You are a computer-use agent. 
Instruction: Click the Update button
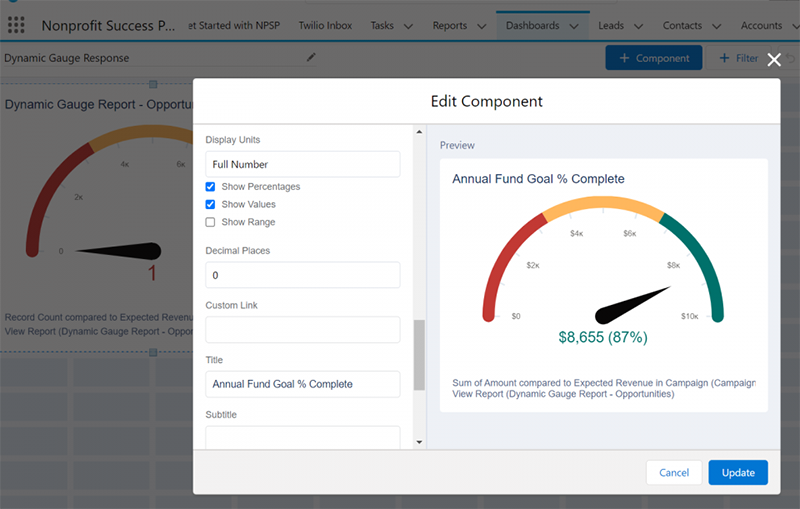[738, 473]
